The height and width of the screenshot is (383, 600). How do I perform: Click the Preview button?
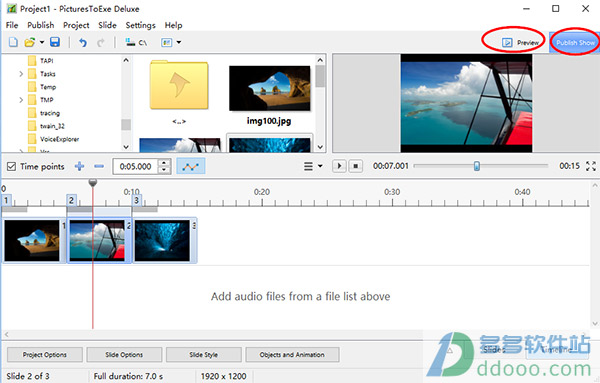click(520, 42)
